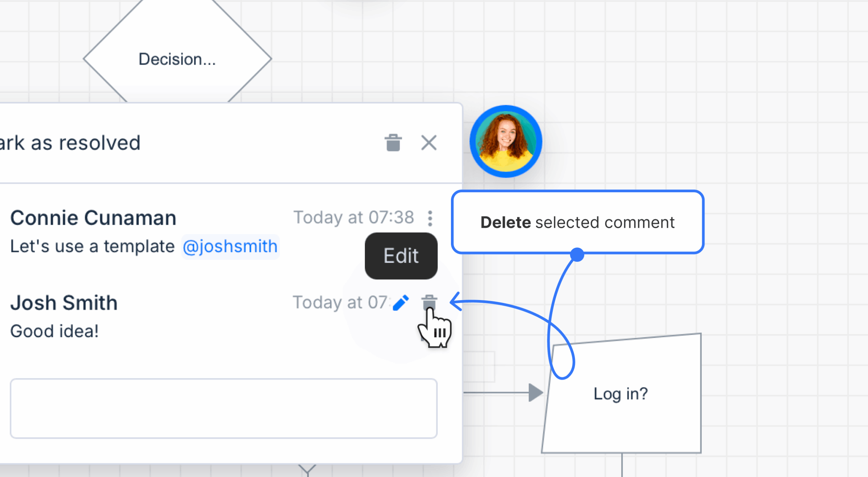Open the three-dot menu on Connie Cunaman's comment
The height and width of the screenshot is (477, 868).
tap(430, 218)
